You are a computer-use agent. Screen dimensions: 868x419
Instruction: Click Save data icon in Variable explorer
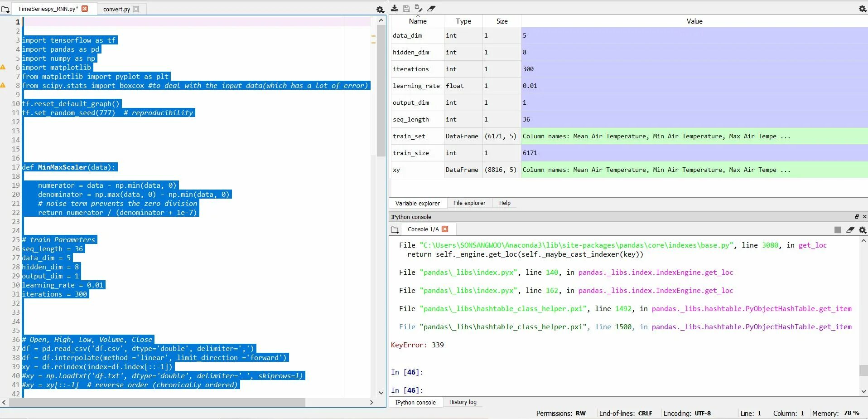(406, 8)
